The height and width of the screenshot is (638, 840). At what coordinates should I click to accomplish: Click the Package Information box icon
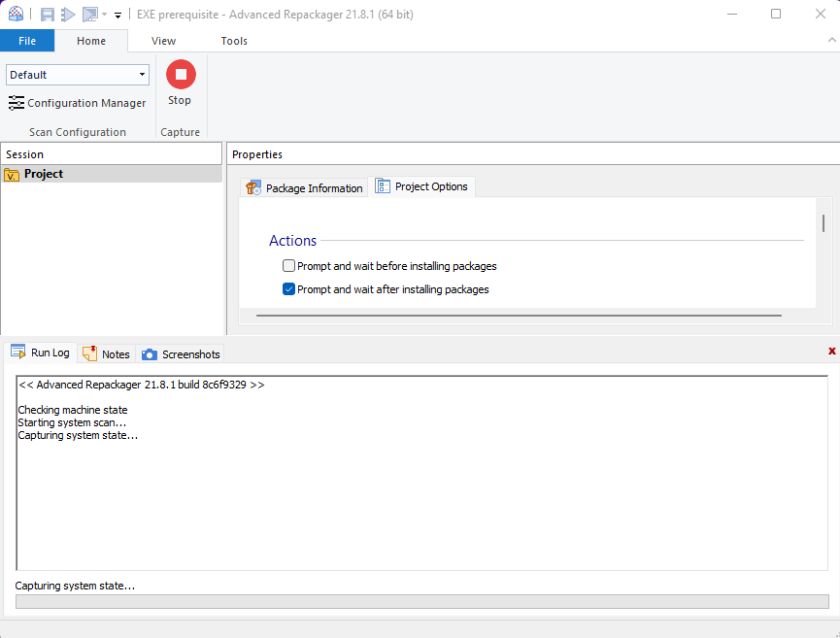click(253, 188)
